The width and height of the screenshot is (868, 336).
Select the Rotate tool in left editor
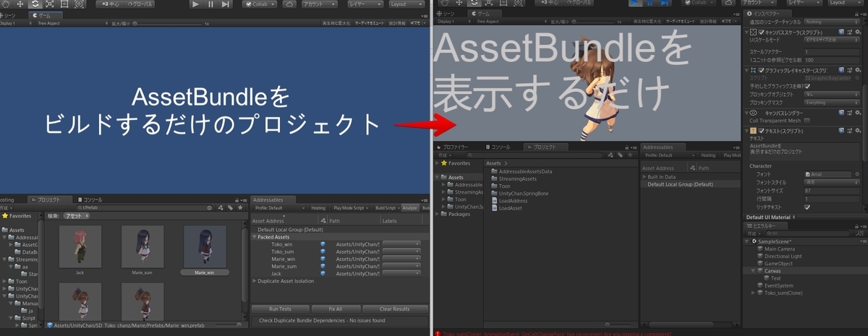point(35,4)
